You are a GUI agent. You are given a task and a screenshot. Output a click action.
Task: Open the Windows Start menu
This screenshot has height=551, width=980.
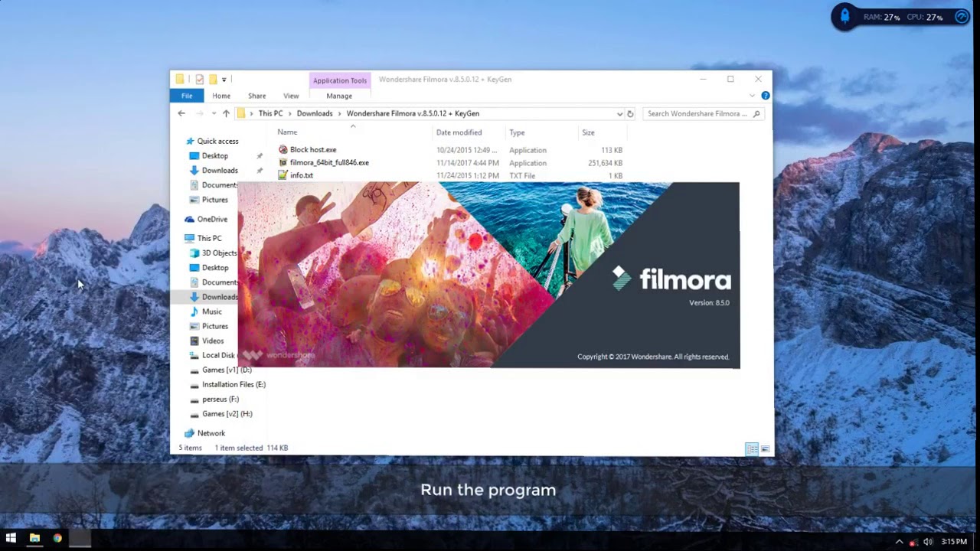point(11,539)
